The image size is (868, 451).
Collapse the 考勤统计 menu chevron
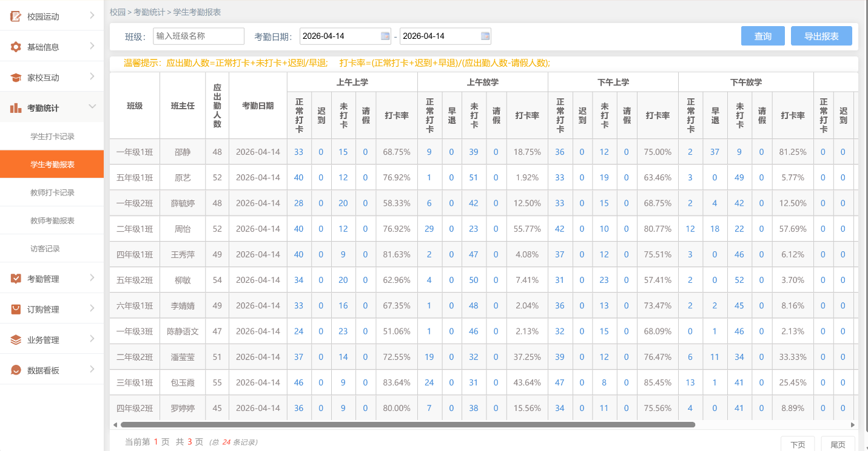pos(92,107)
